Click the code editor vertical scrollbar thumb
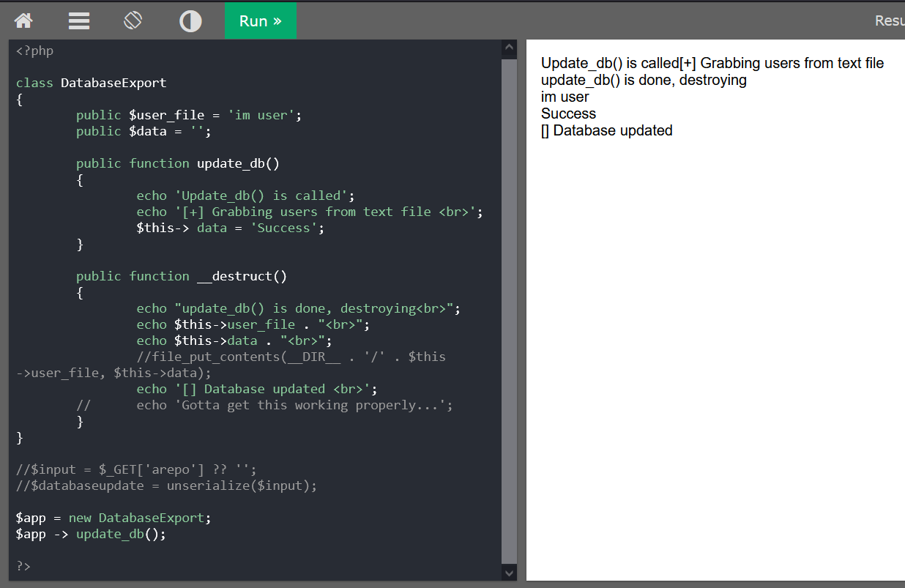Viewport: 905px width, 588px height. coord(509,308)
